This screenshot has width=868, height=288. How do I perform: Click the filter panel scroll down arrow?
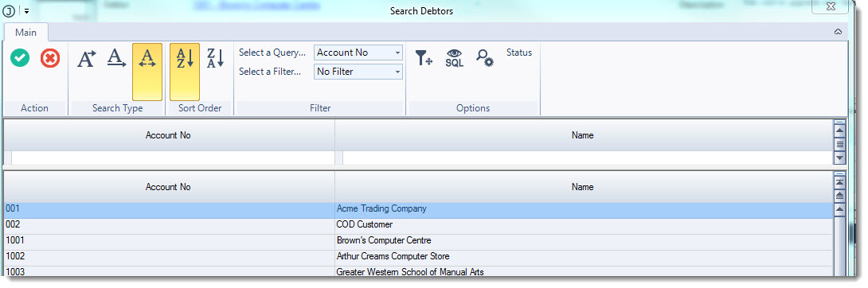(839, 158)
